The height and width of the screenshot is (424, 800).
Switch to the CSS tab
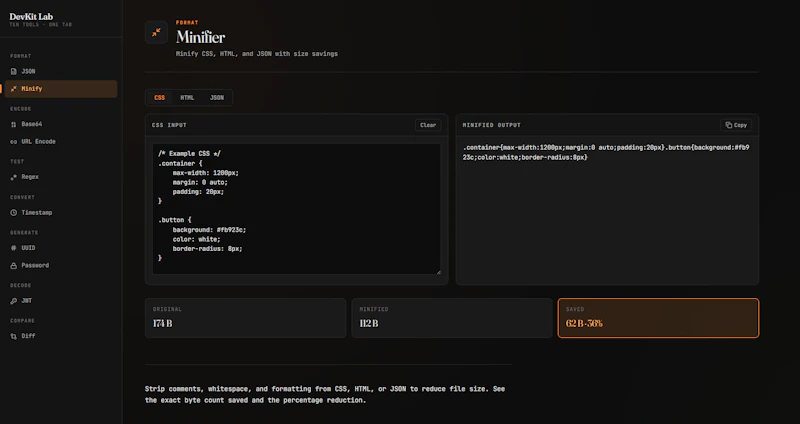click(x=160, y=98)
